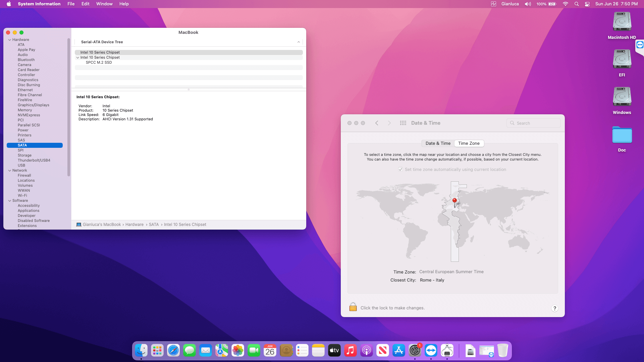This screenshot has height=362, width=644.
Task: Open the Windows drive on desktop
Action: [x=622, y=101]
